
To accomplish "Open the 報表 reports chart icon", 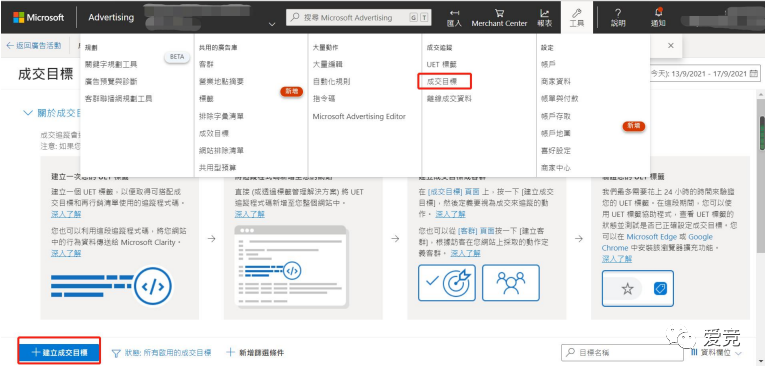I will (544, 13).
